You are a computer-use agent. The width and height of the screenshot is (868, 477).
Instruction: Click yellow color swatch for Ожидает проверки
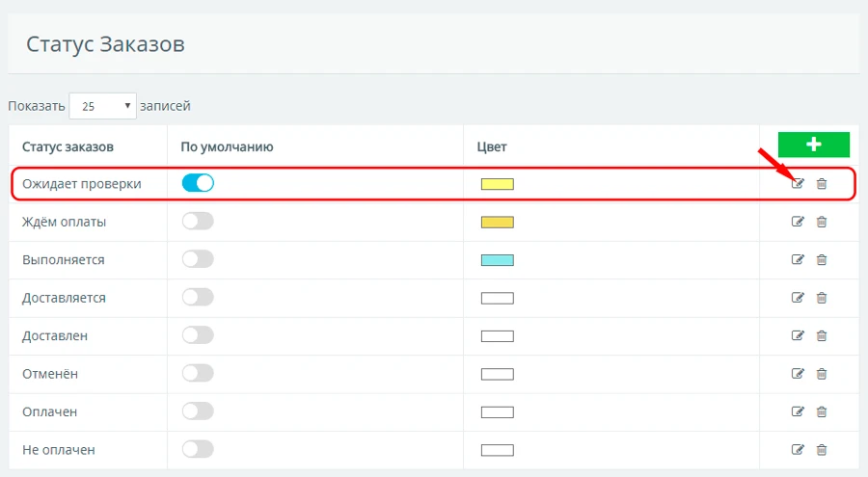[x=498, y=184]
